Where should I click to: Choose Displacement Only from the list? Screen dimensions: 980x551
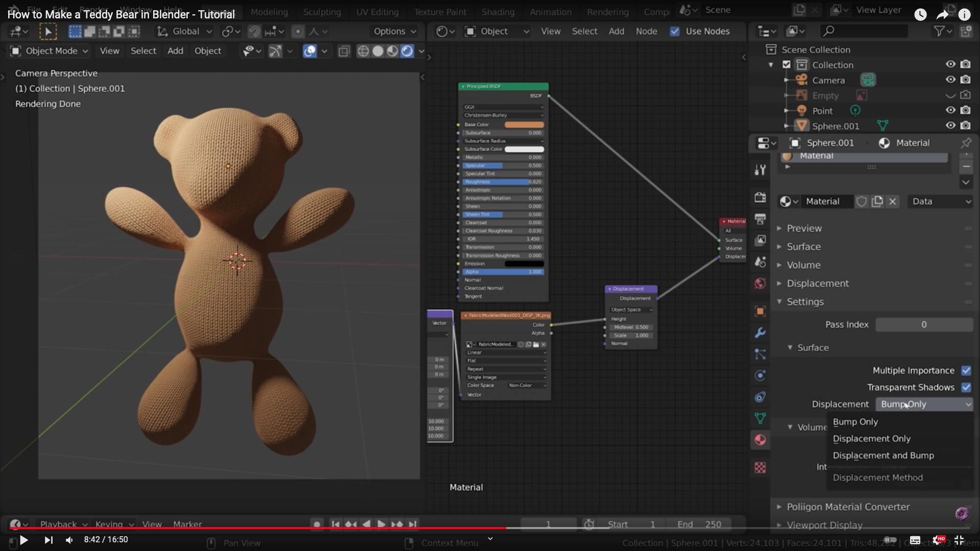pyautogui.click(x=871, y=439)
